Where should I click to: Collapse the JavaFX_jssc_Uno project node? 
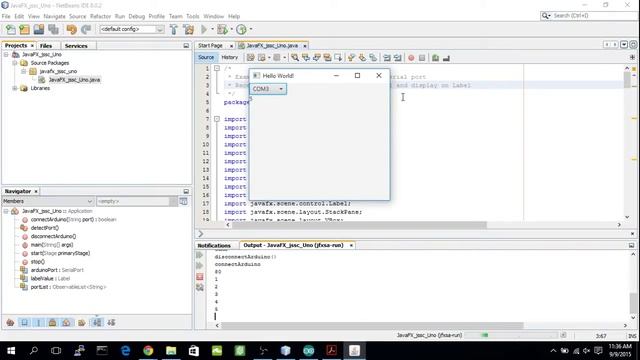click(x=6, y=54)
